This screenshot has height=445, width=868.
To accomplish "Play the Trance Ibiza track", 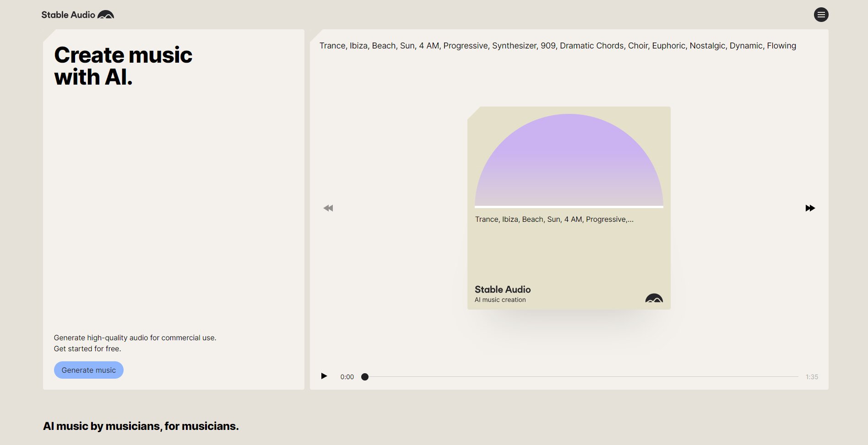I will tap(324, 376).
